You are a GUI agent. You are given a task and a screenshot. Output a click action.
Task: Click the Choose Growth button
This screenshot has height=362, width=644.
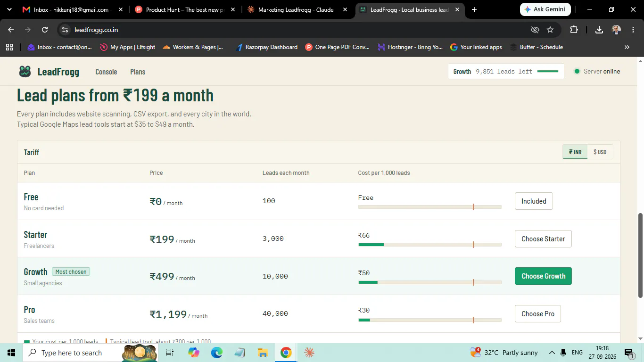tap(543, 276)
